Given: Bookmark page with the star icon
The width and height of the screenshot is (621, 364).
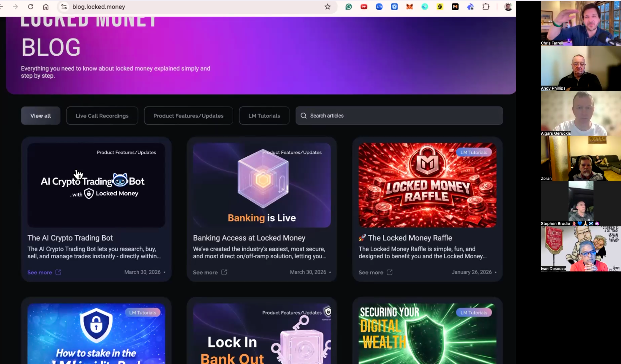Looking at the screenshot, I should click(327, 7).
